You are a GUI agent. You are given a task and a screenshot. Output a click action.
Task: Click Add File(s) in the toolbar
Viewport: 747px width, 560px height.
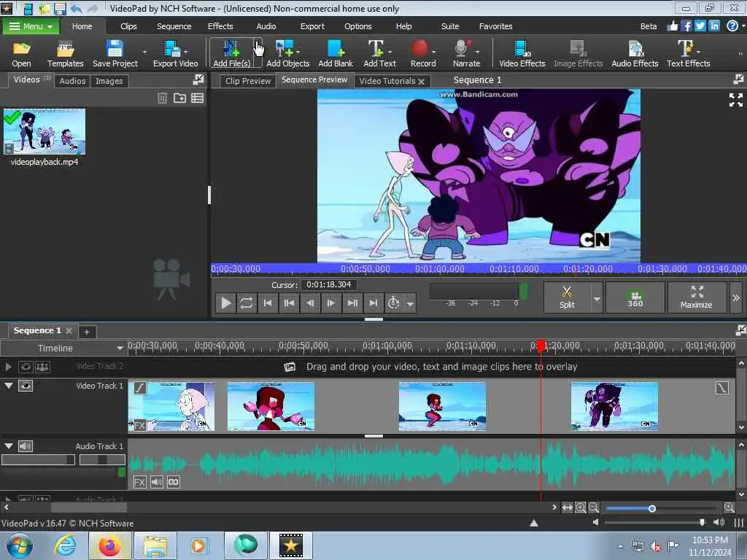(231, 53)
